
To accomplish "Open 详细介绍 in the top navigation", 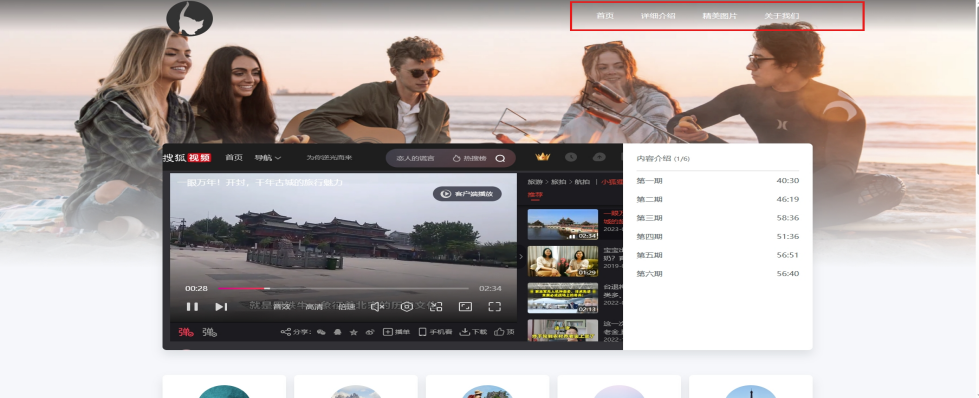I will (x=658, y=16).
